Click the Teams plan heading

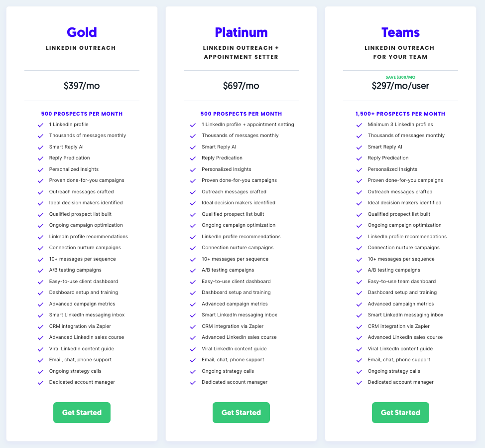point(400,32)
